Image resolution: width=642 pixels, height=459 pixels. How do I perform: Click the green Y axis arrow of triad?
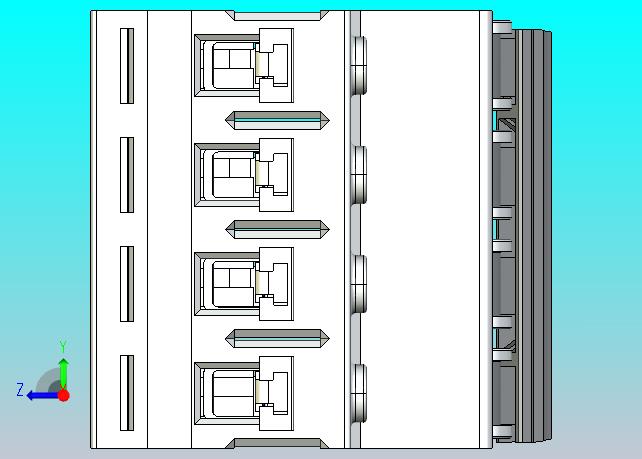coord(63,372)
